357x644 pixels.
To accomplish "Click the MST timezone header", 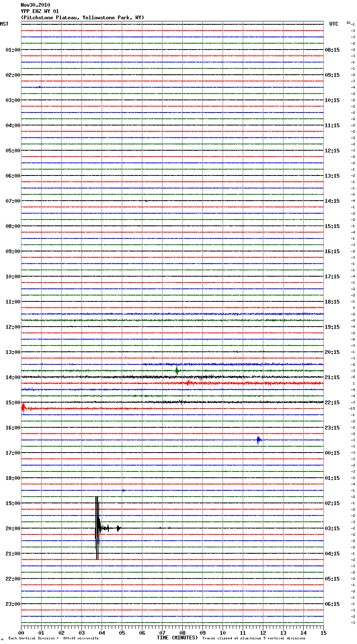I will (x=4, y=24).
